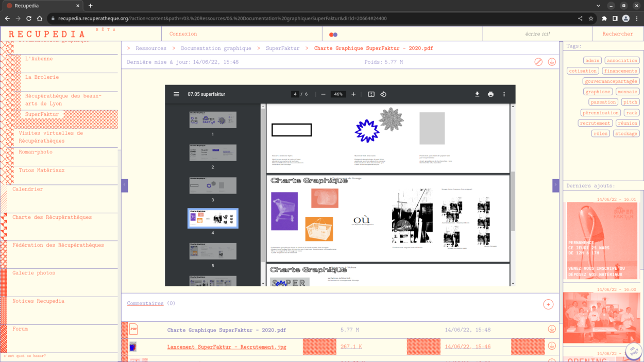Select the graphisme tag

598,92
